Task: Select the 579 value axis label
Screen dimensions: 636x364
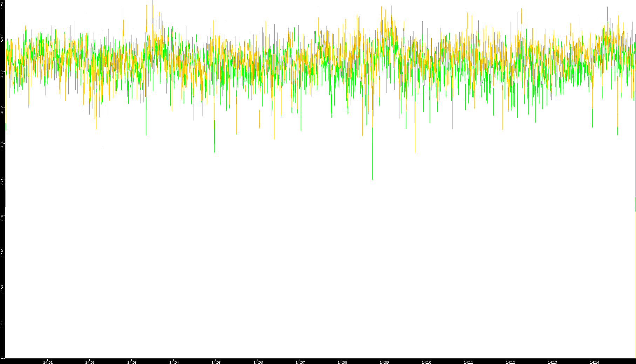Action: point(2,324)
